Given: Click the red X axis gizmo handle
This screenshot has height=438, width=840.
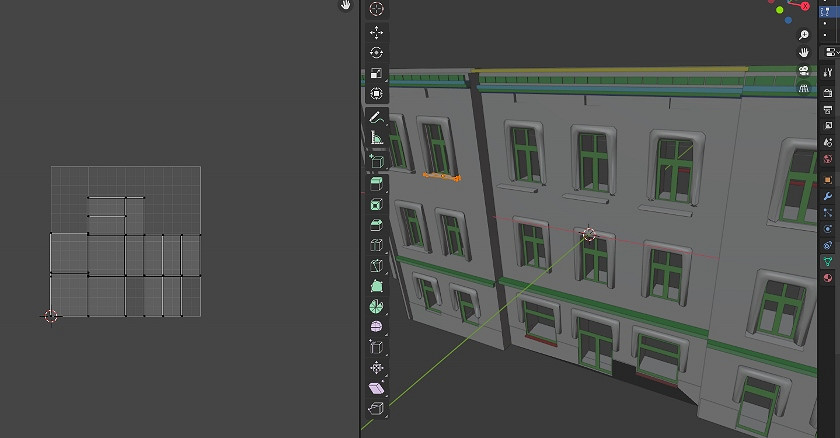Looking at the screenshot, I should coord(805,6).
